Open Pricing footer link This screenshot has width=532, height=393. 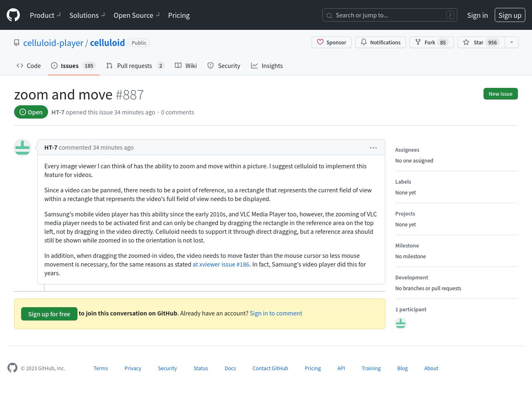coord(313,368)
